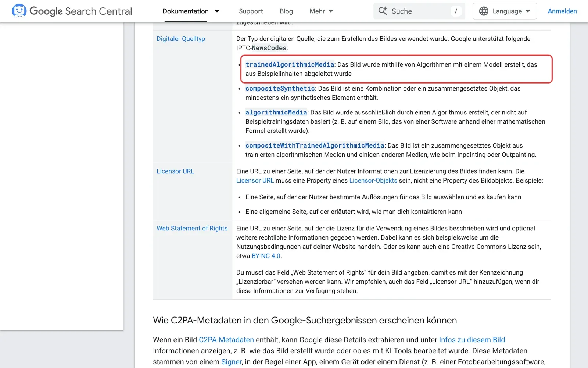Image resolution: width=588 pixels, height=368 pixels.
Task: Click the slash shortcut badge in search box
Action: click(456, 11)
